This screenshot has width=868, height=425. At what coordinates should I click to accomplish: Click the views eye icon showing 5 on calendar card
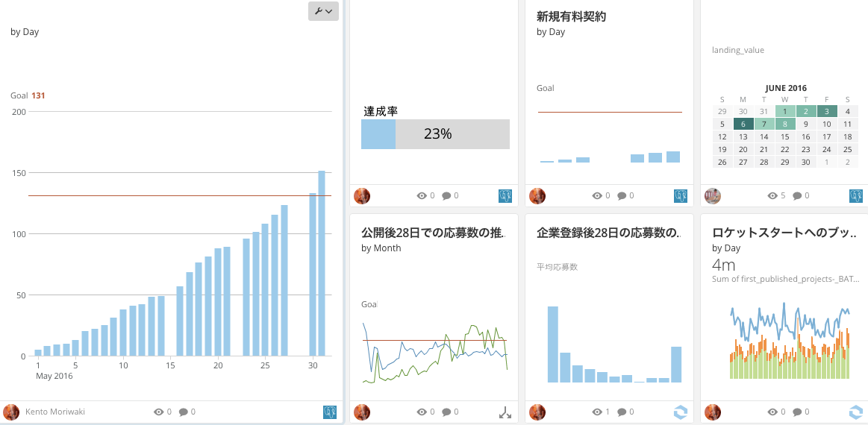[772, 196]
